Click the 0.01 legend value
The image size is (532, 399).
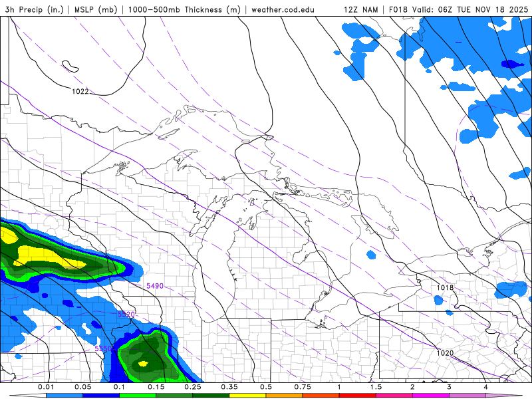pyautogui.click(x=46, y=387)
